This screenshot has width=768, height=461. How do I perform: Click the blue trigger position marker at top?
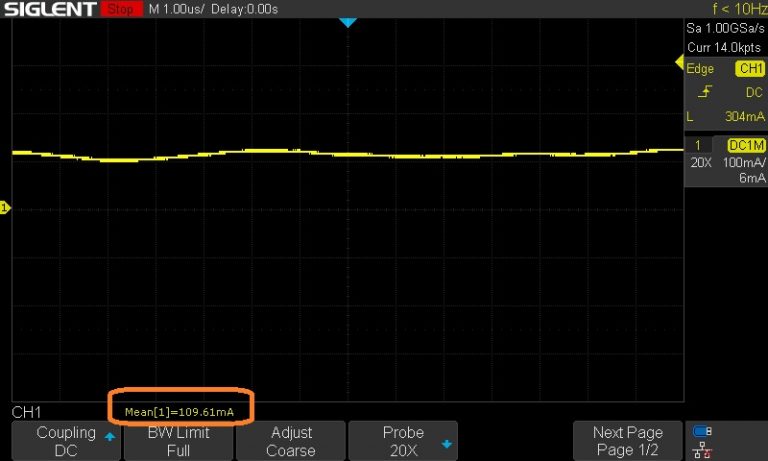coord(347,22)
